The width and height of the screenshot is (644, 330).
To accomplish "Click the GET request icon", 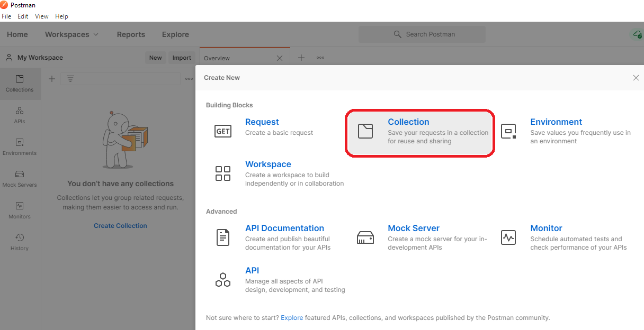I will (223, 131).
